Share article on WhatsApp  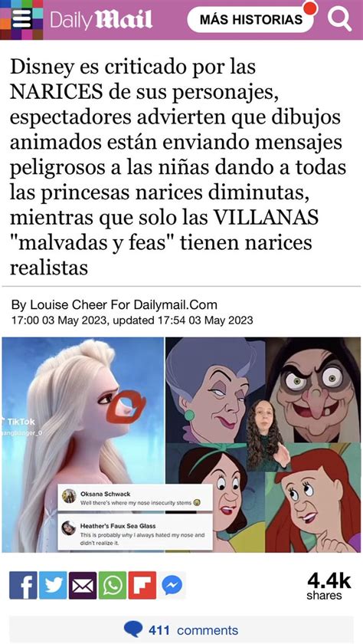(x=113, y=585)
